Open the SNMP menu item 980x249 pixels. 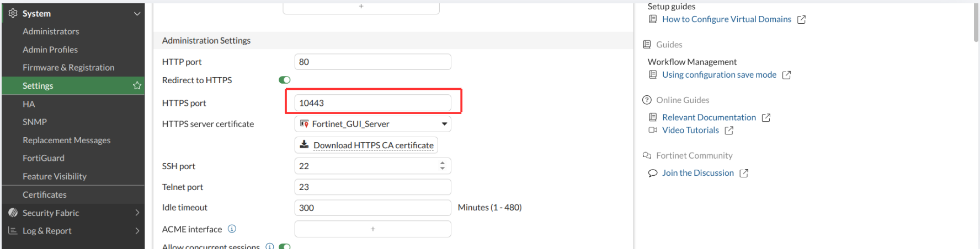click(35, 122)
